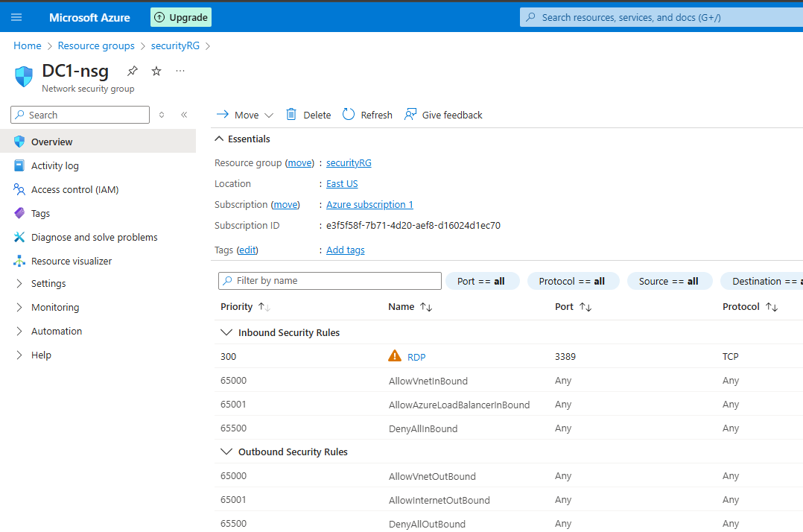Expand or collapse all menu groups
The width and height of the screenshot is (803, 532).
tap(162, 115)
